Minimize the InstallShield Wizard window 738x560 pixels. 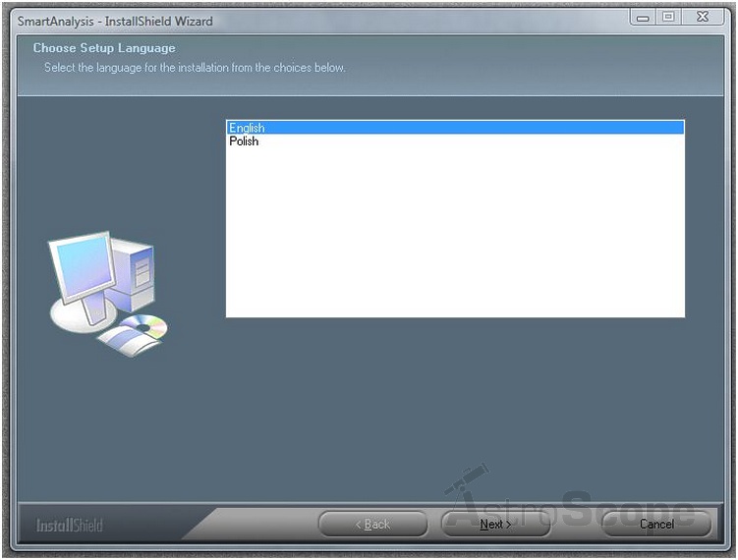coord(643,18)
